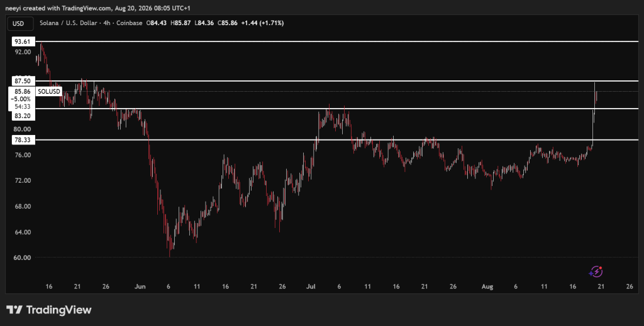Select the 78.33 price label

23,140
